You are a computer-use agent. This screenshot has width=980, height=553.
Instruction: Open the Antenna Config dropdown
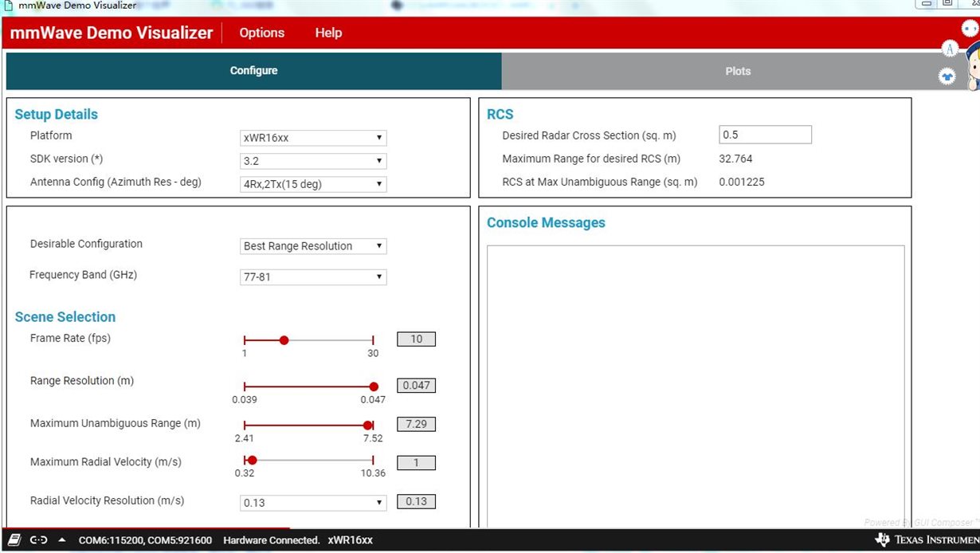(x=313, y=184)
